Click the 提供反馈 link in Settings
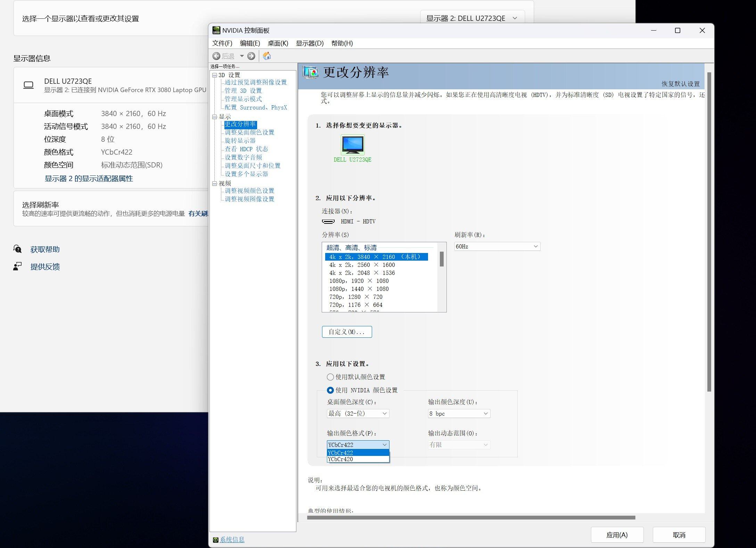Screen dimensions: 756x548 point(45,267)
